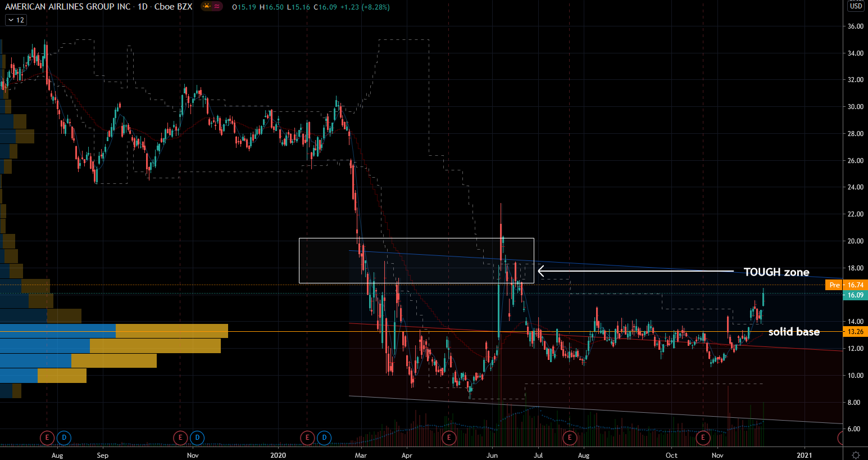This screenshot has height=460, width=868.
Task: Select the TOUGH zone text annotation
Action: [776, 272]
